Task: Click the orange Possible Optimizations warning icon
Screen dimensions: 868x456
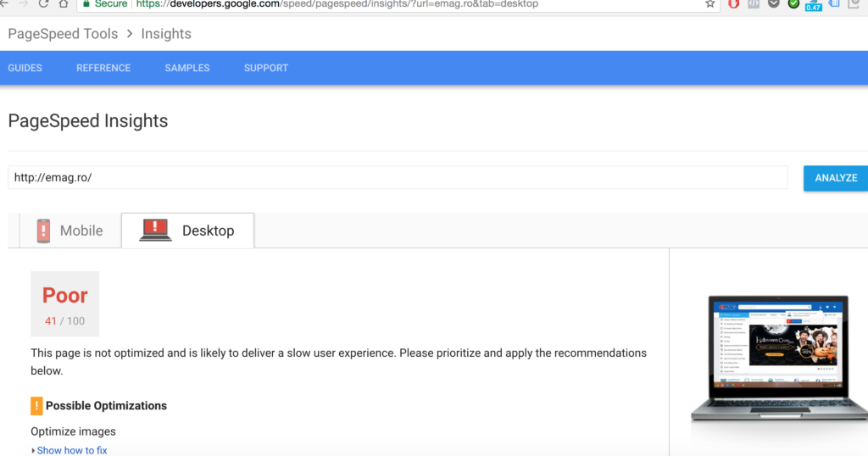Action: click(x=36, y=405)
